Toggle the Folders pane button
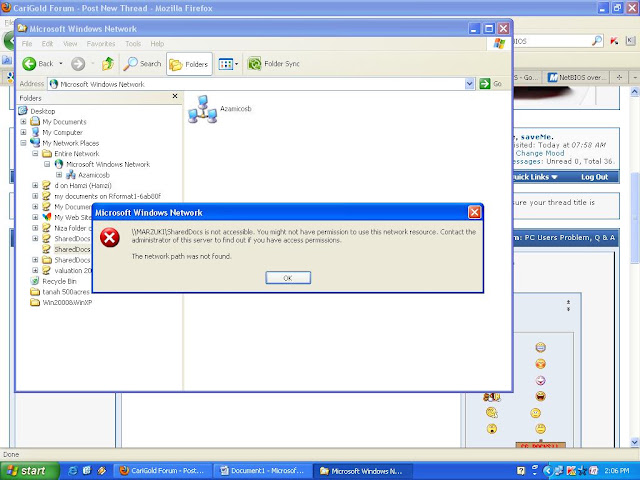640x480 pixels. pos(189,64)
